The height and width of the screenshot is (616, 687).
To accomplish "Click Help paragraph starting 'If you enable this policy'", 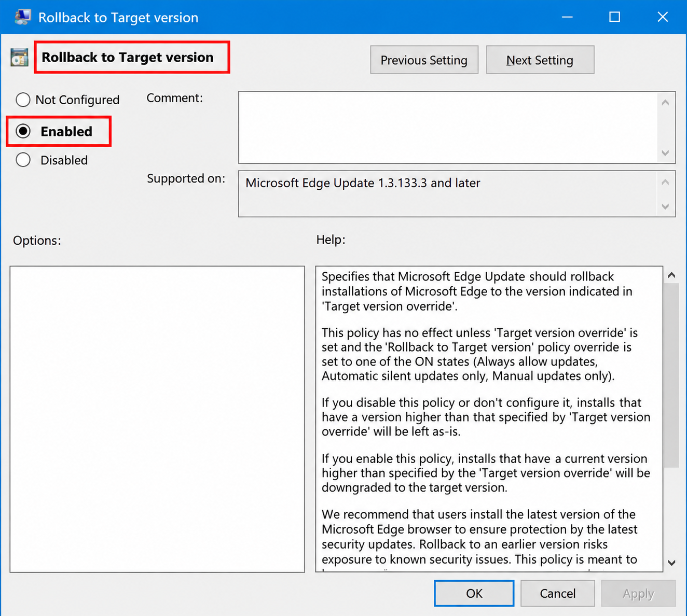I will [x=486, y=473].
